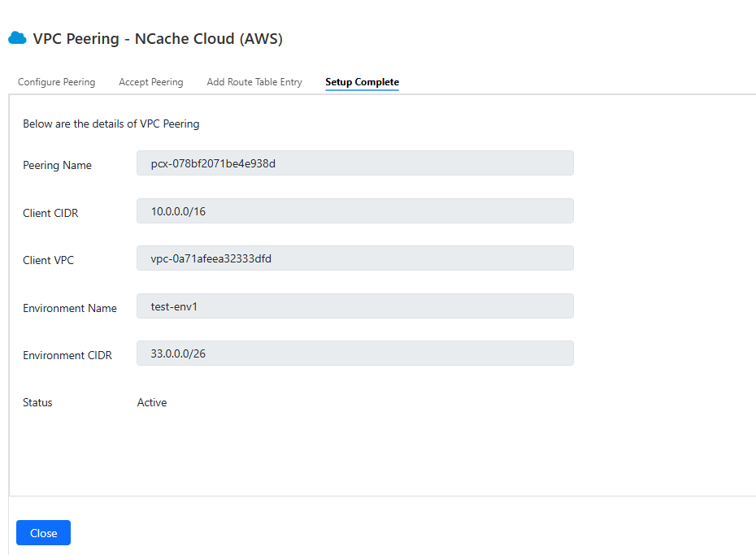The height and width of the screenshot is (555, 756).
Task: Go to Add Route Table Entry tab
Action: click(x=254, y=82)
